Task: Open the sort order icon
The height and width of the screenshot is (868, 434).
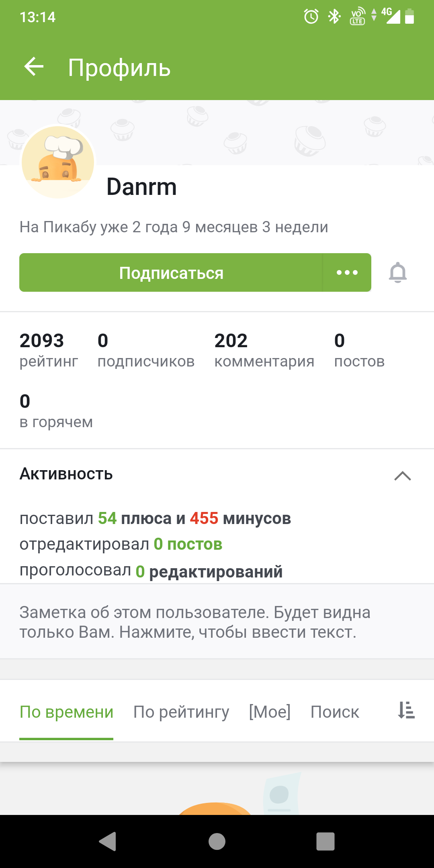Action: pos(406,710)
